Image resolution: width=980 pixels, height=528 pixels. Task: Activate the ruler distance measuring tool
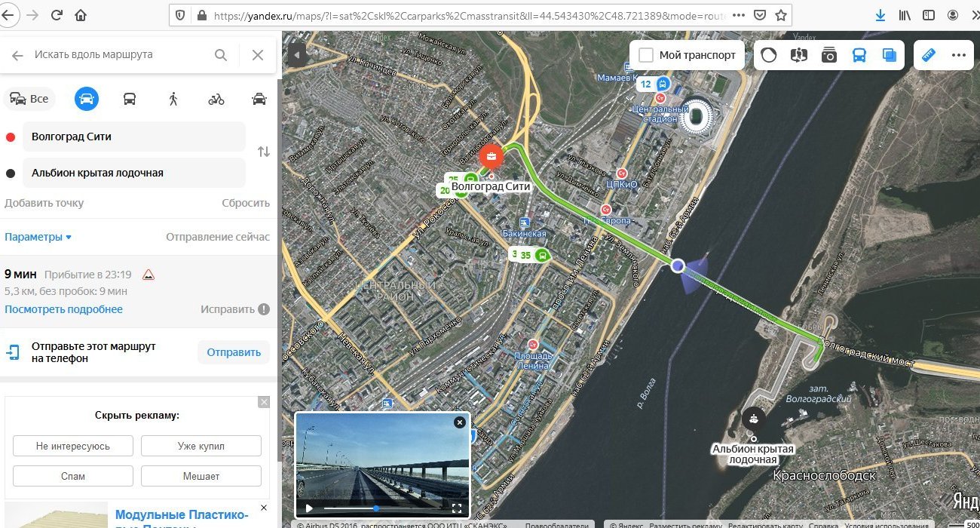point(929,55)
